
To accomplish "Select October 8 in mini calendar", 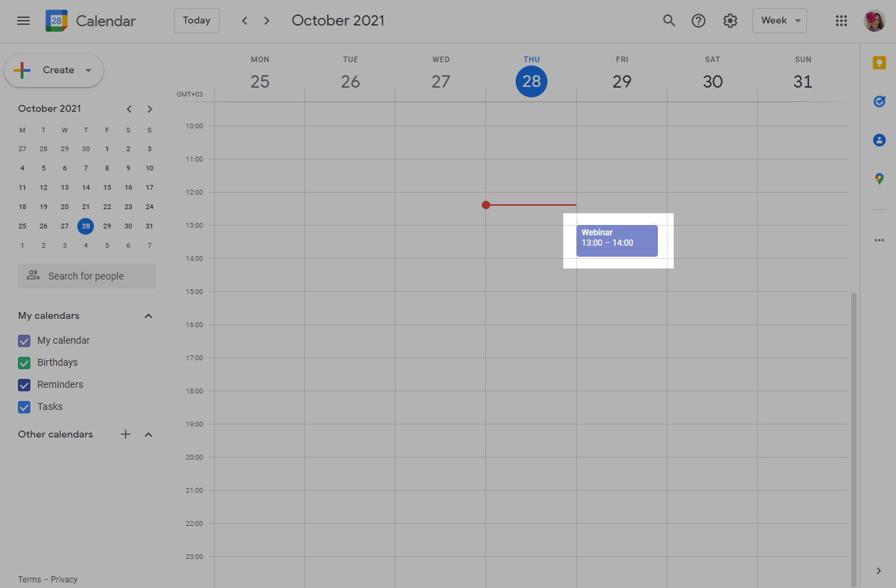I will (x=107, y=168).
